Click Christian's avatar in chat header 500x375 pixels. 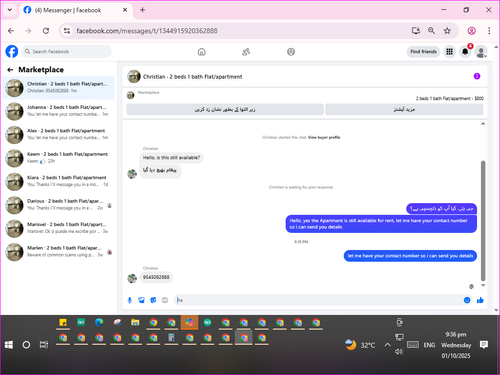click(x=134, y=76)
